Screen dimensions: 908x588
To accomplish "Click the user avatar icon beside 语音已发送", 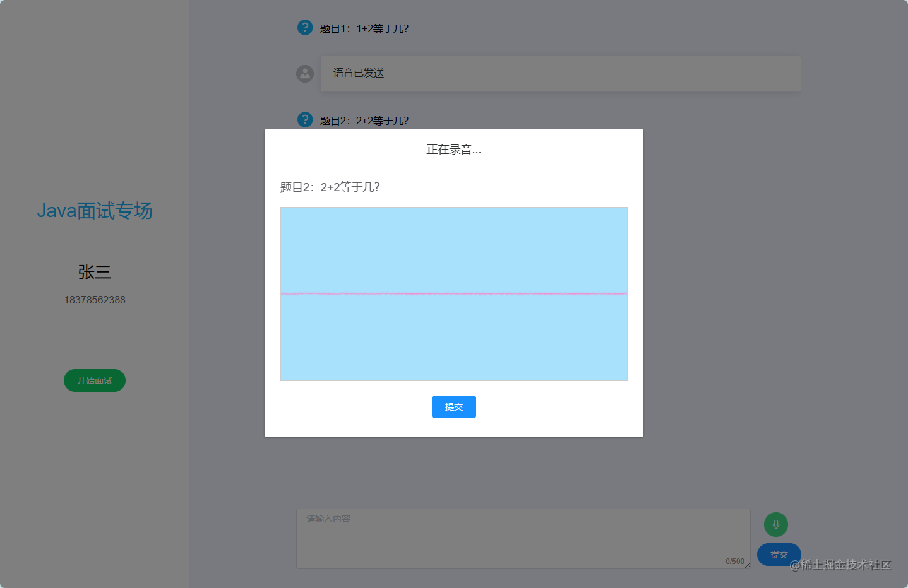I will click(305, 74).
